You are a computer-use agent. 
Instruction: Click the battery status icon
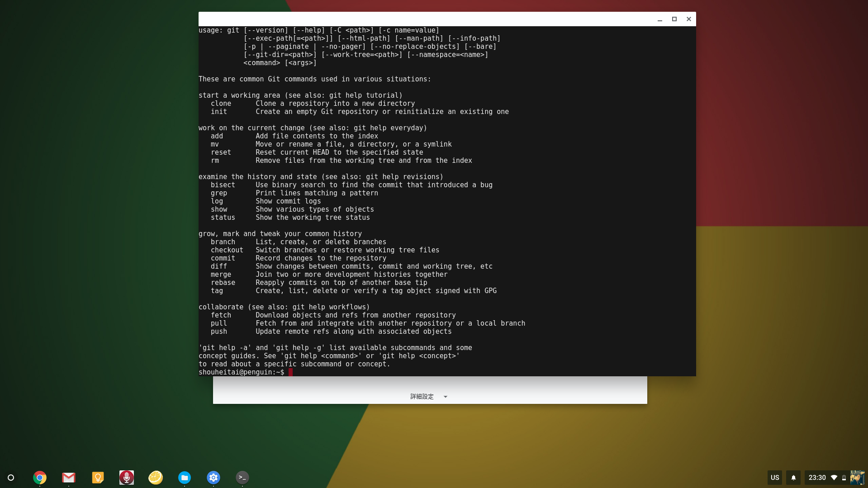click(x=844, y=478)
